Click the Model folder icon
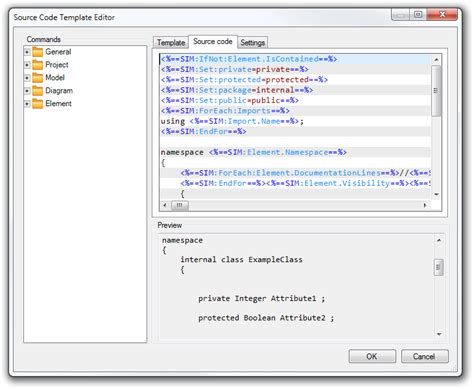 (x=38, y=78)
